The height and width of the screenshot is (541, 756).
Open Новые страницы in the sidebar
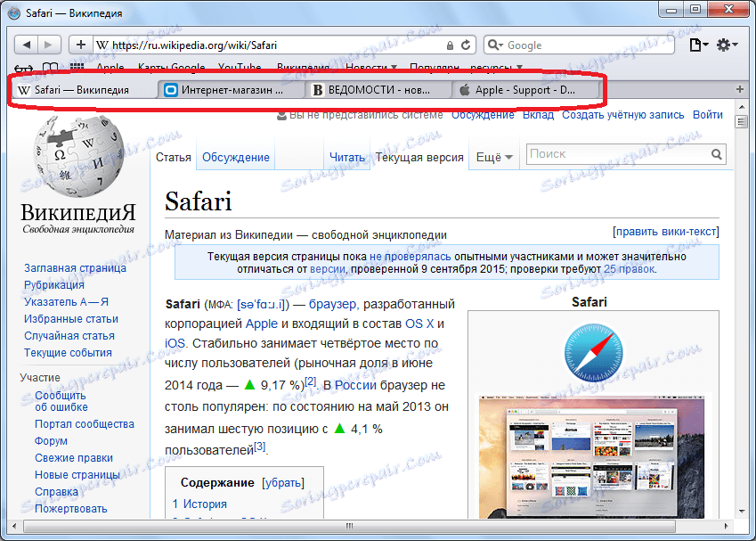(x=77, y=474)
